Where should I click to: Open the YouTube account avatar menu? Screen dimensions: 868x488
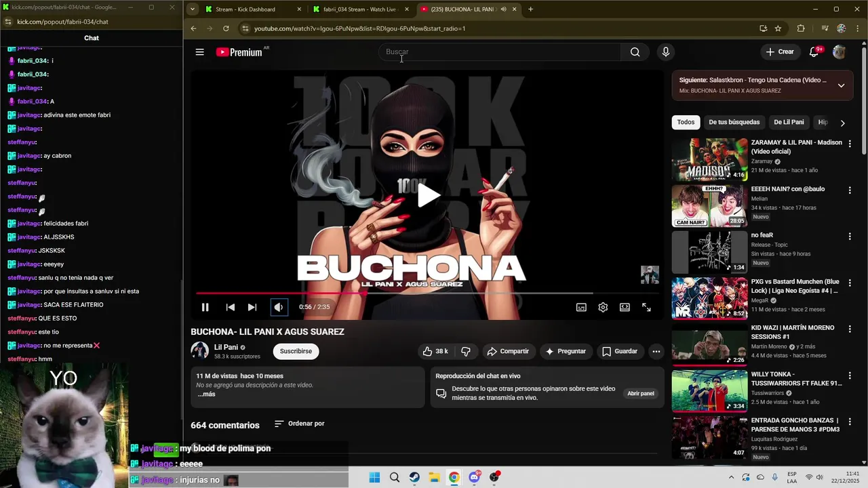839,52
